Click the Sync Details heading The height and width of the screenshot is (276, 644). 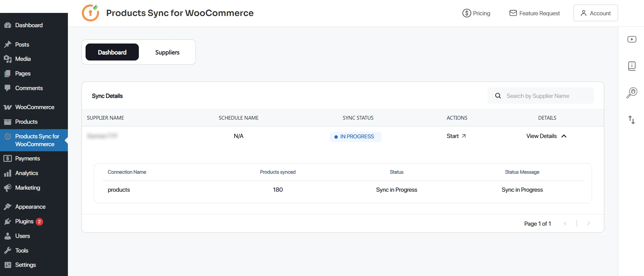click(107, 96)
